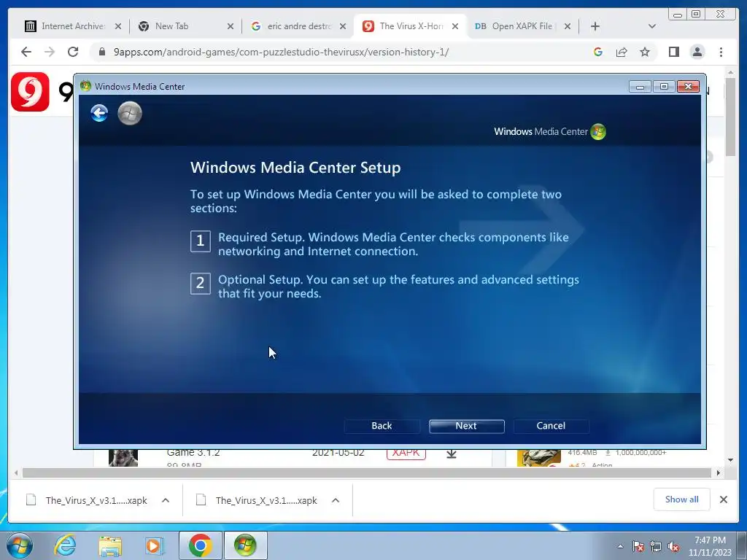Switch to the Internet Archive tab in Chrome

click(65, 26)
